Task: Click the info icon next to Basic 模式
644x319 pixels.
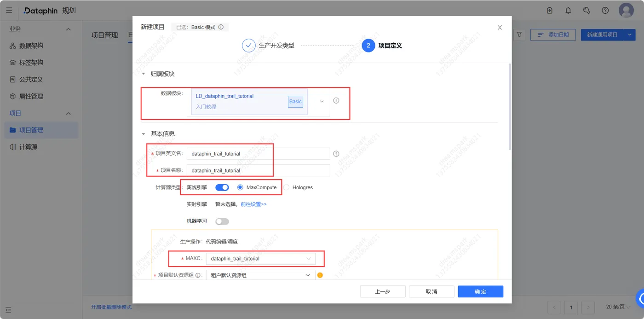Action: pyautogui.click(x=221, y=27)
